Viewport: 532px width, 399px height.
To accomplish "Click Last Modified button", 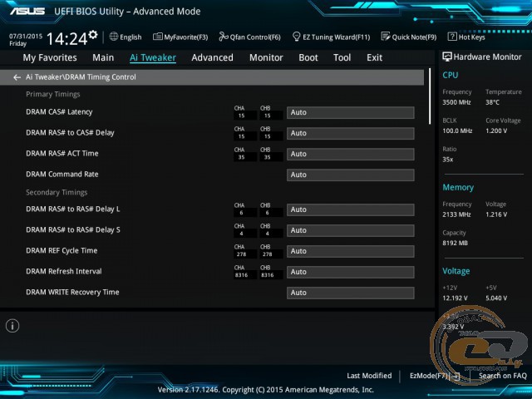I will [x=369, y=376].
